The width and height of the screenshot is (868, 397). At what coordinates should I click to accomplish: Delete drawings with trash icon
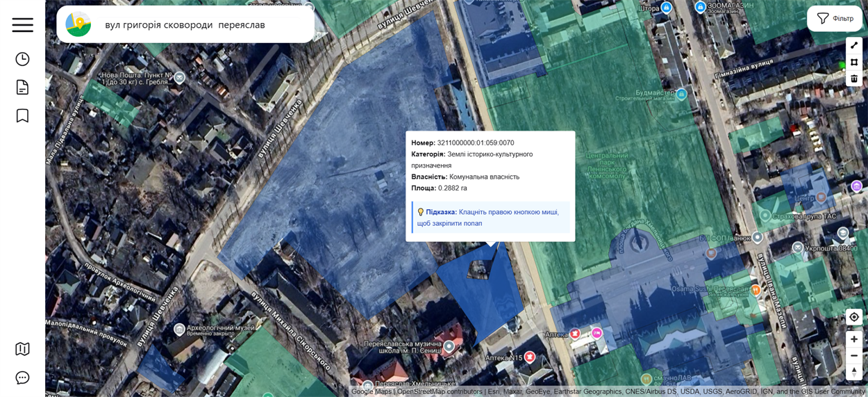click(x=854, y=79)
